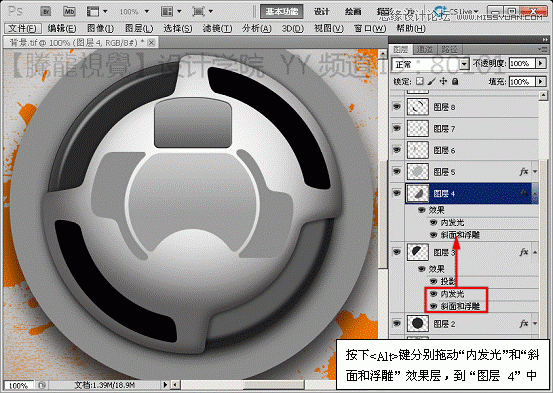
Task: Click the screen mode icon
Action: 202,11
